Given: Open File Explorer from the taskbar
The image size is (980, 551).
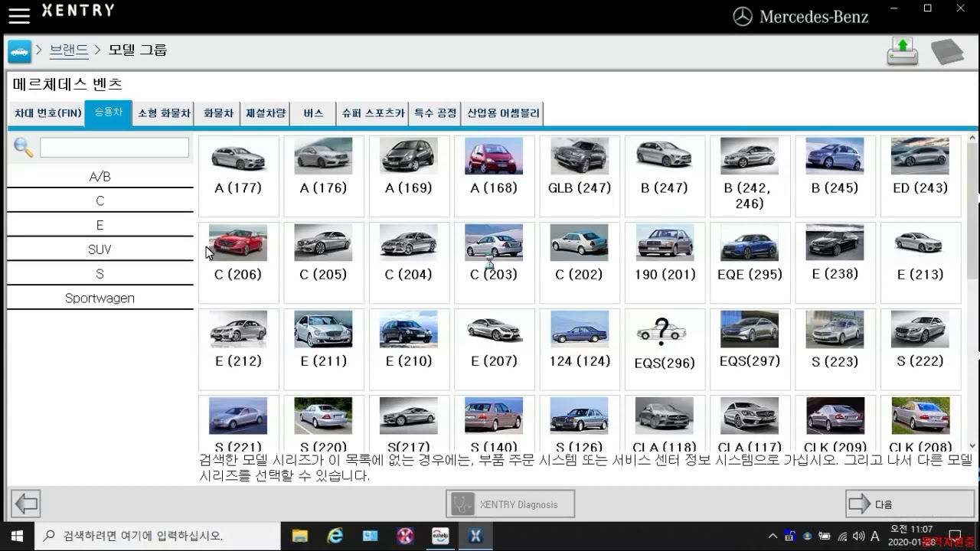Looking at the screenshot, I should [x=299, y=536].
